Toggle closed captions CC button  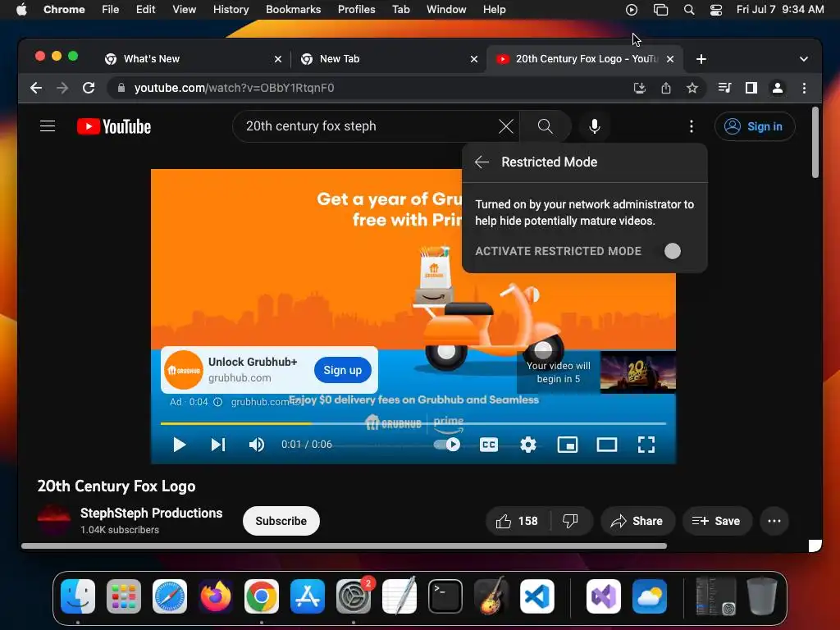pyautogui.click(x=489, y=445)
